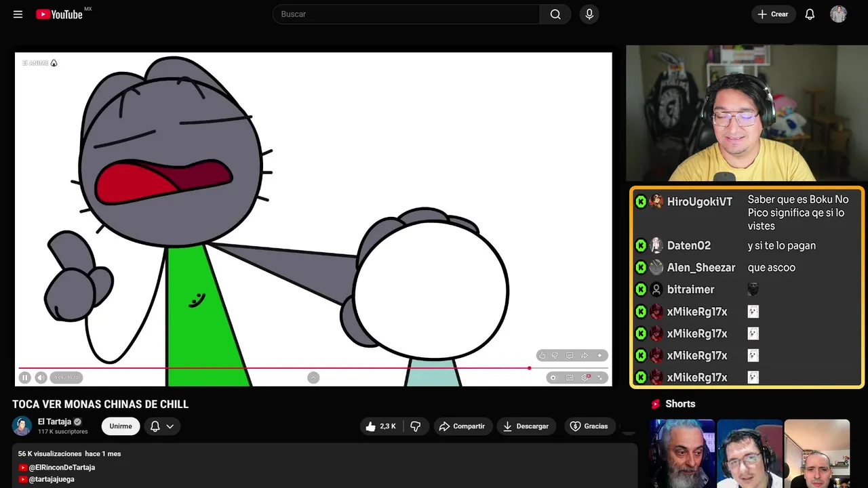The width and height of the screenshot is (868, 488).
Task: Dislike the video from the player overlay
Action: (x=555, y=355)
